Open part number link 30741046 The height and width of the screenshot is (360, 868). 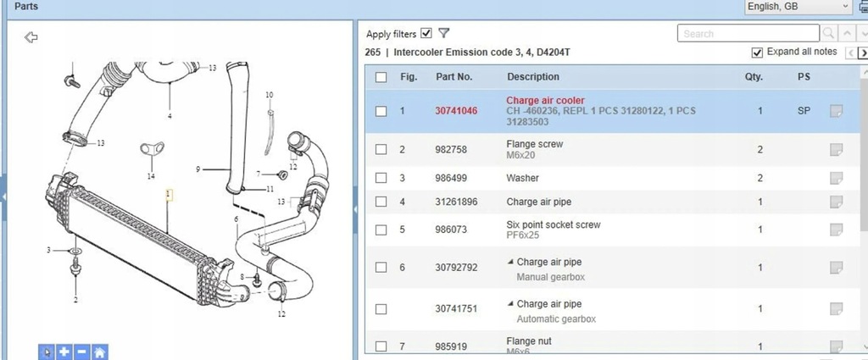[x=456, y=111]
